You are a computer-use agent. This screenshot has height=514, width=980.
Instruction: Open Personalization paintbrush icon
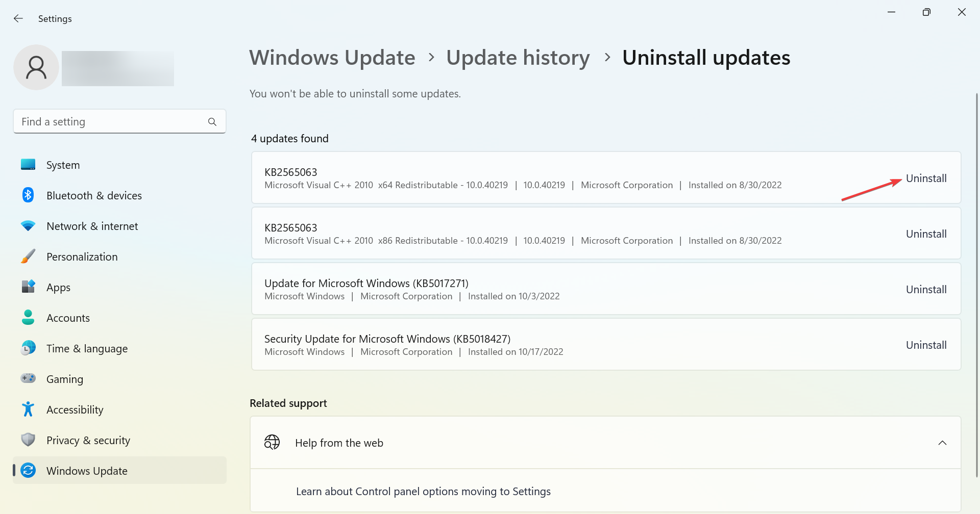pos(28,256)
